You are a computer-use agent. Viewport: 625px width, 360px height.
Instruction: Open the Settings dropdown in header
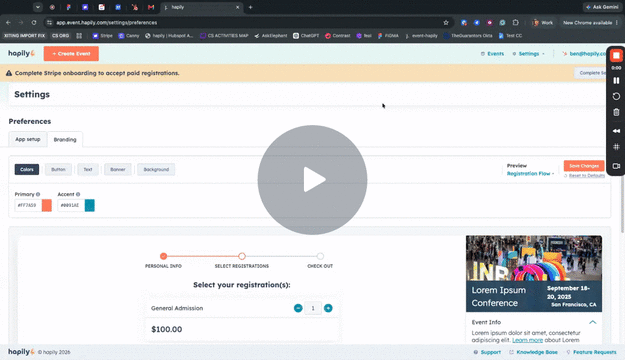(x=529, y=54)
